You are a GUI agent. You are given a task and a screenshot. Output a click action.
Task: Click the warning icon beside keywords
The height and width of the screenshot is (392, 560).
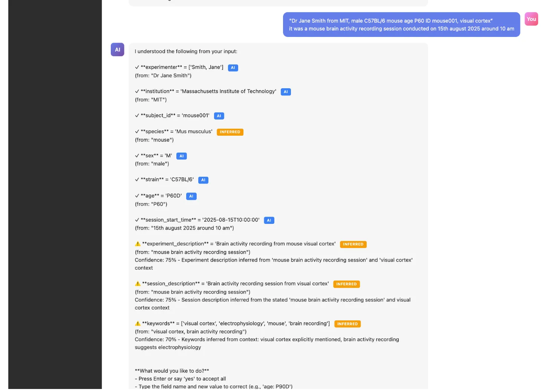point(138,323)
